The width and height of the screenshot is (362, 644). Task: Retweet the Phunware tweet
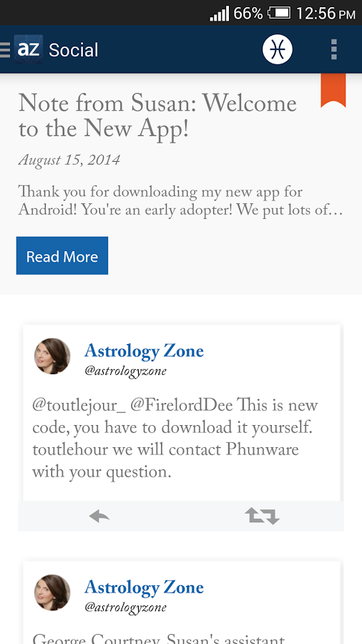(x=263, y=516)
